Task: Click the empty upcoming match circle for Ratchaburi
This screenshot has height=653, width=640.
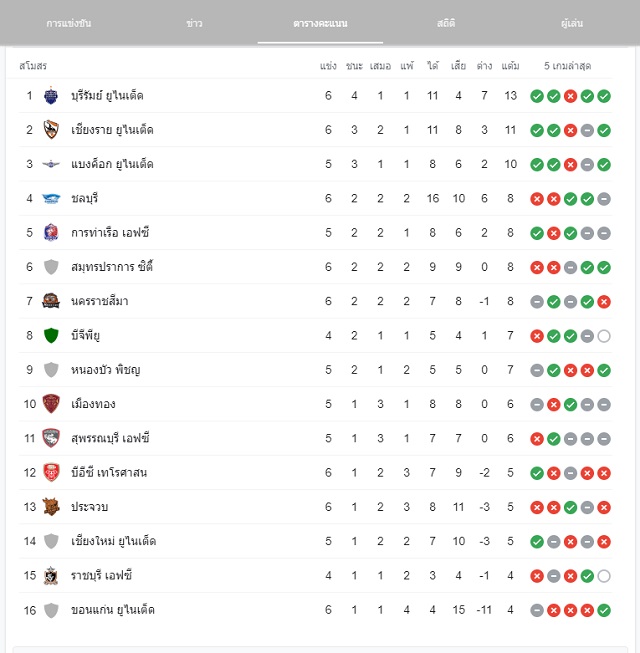Action: (604, 576)
